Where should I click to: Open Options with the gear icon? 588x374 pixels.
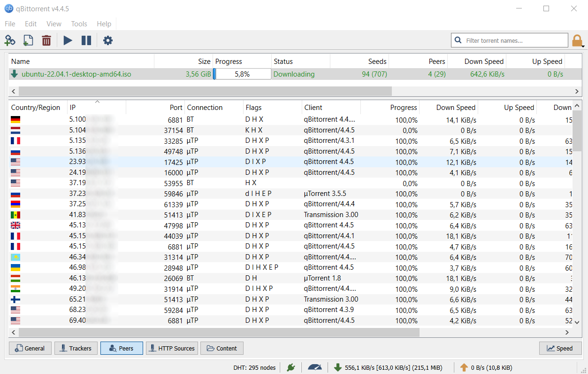108,40
